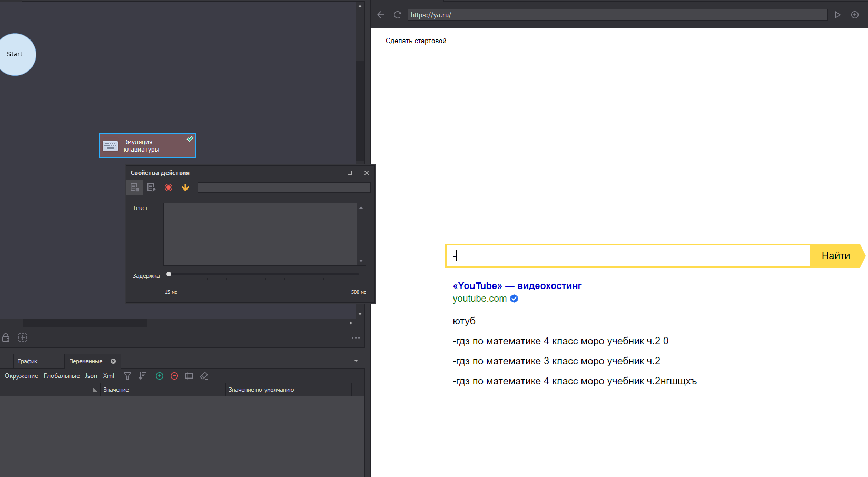This screenshot has height=477, width=868.
Task: Click the checkmark on Эмуляция клавиатуры block
Action: (x=190, y=139)
